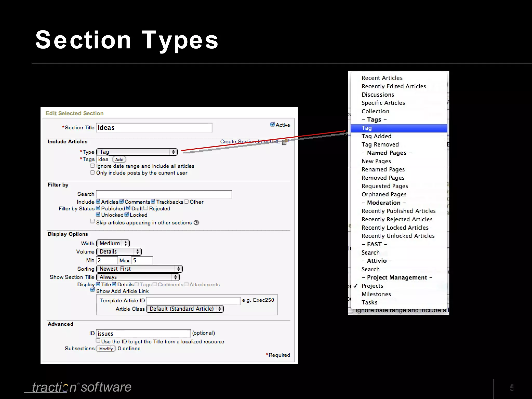Uncheck the Include Articles checkbox
The image size is (532, 399).
coord(98,202)
